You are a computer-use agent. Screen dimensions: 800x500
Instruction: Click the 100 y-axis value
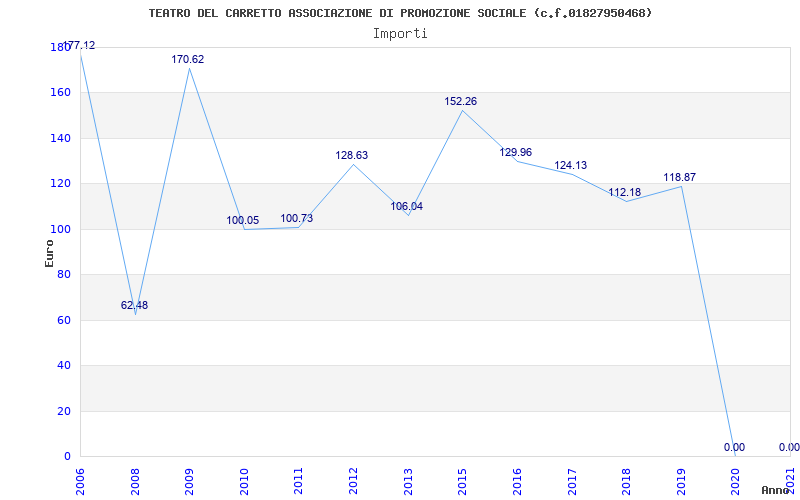click(x=60, y=230)
